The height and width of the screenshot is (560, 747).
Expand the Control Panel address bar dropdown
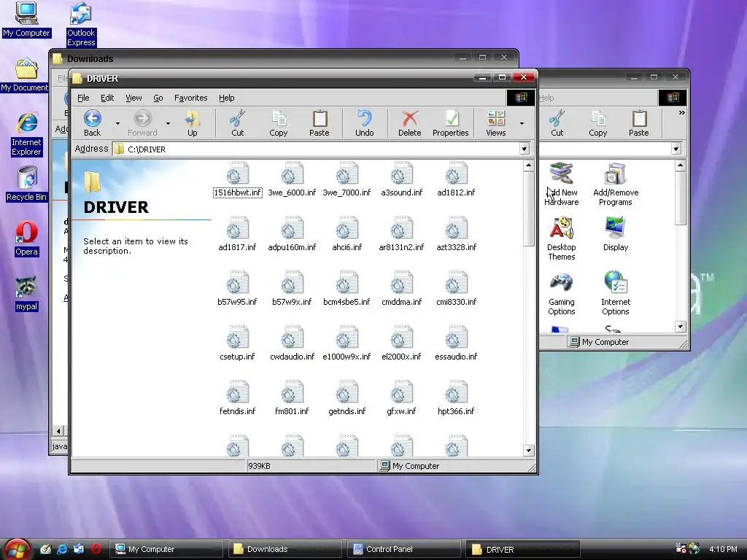(676, 149)
